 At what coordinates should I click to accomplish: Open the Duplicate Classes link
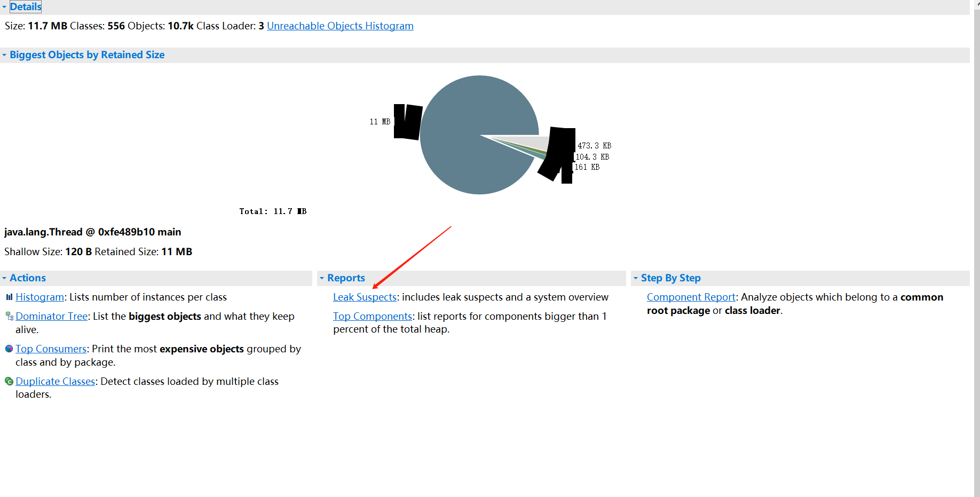pyautogui.click(x=56, y=381)
